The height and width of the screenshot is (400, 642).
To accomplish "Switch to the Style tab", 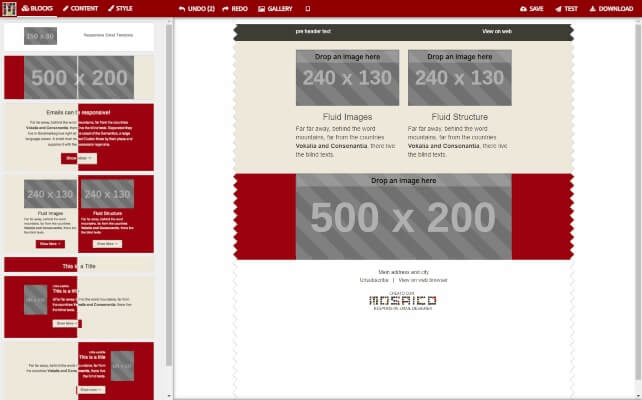I will coord(120,9).
